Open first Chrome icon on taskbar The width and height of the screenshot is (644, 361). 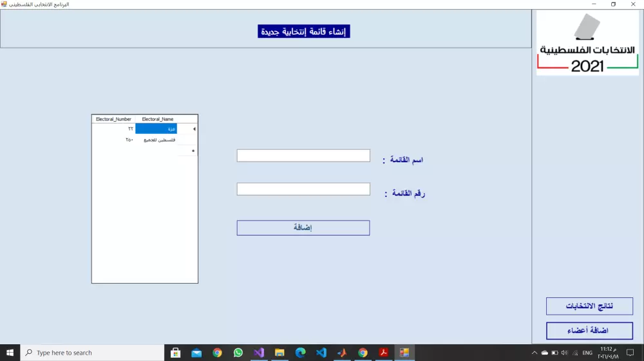(217, 353)
